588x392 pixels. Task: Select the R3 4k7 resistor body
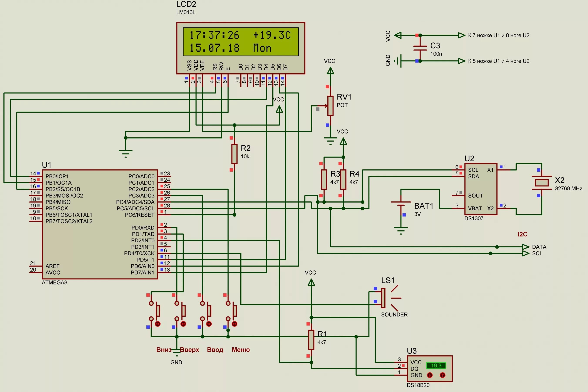coord(324,179)
